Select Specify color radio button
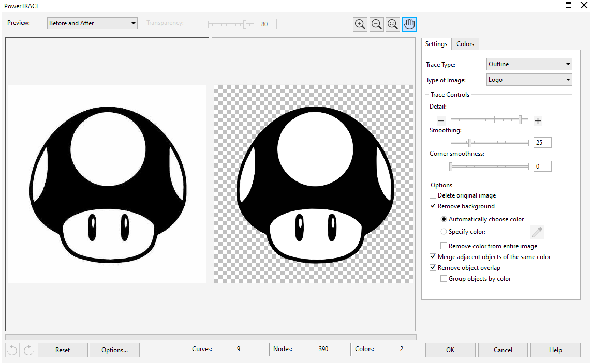Image resolution: width=591 pixels, height=364 pixels. 444,232
